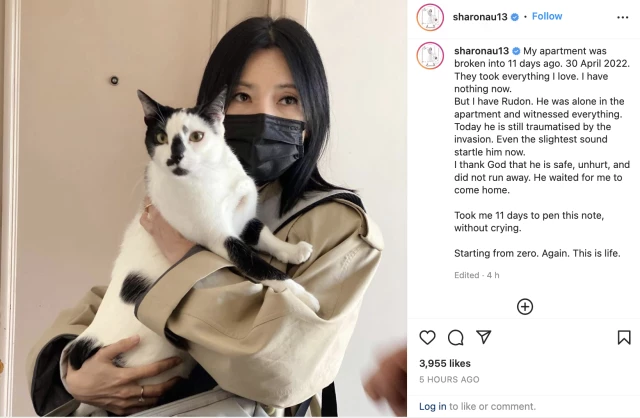Viewport: 640px width, 418px height.
Task: Click the verified badge in header
Action: (515, 17)
